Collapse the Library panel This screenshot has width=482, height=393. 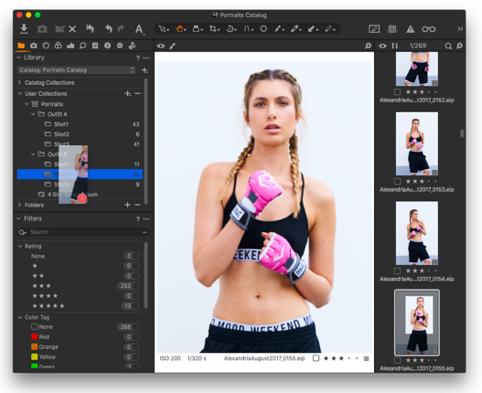pyautogui.click(x=19, y=57)
